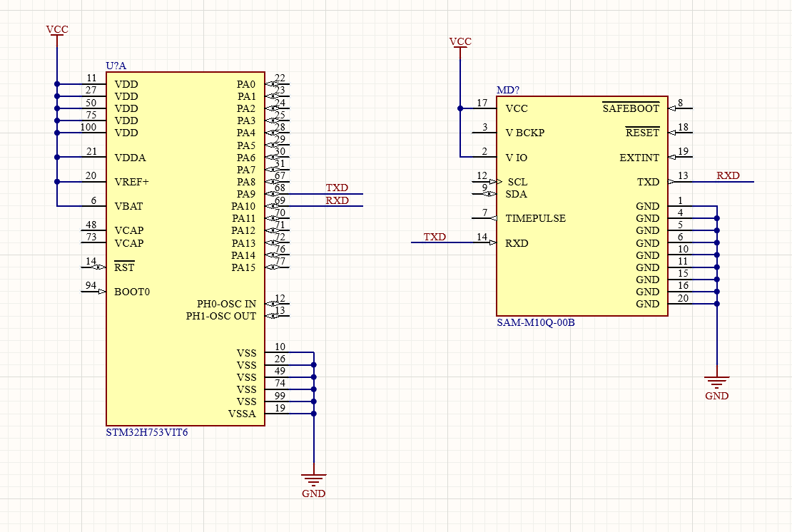Click the RXD net label on the PA10 wire
The image size is (792, 532).
(337, 200)
